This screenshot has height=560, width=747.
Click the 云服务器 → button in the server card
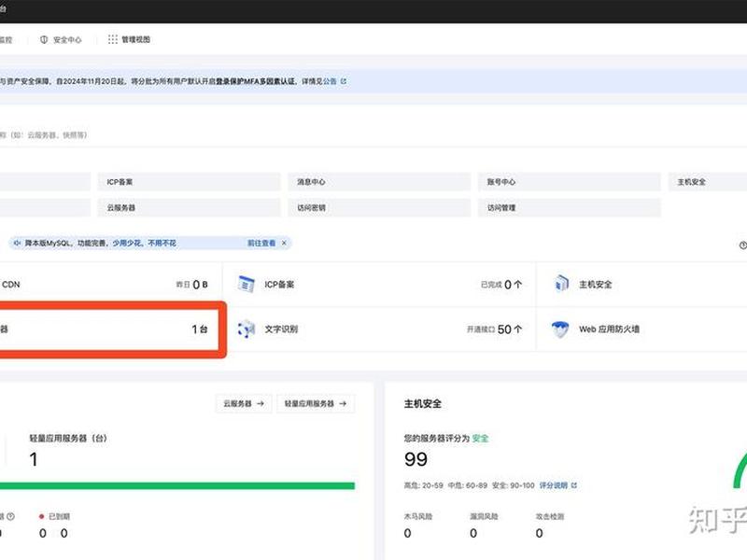(x=244, y=404)
